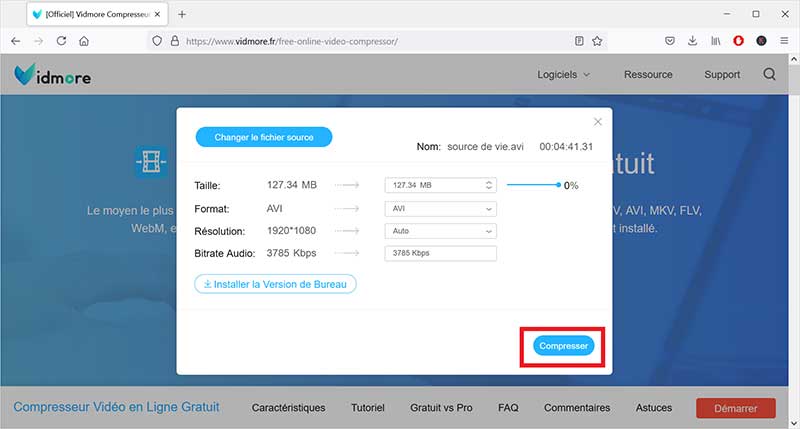Click the Bitrate Audio 3785 Kbps field
Viewport: 800px width, 429px height.
coord(440,253)
